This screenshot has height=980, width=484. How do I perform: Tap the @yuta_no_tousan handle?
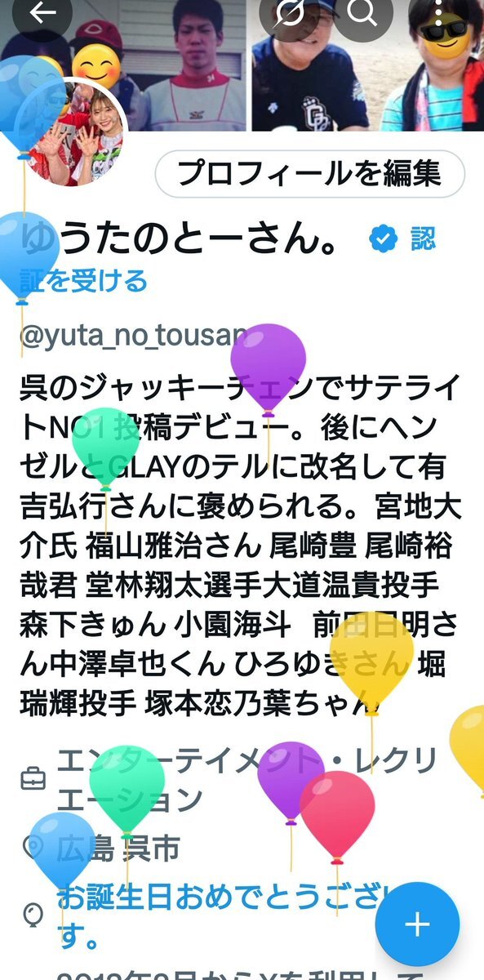pyautogui.click(x=132, y=336)
